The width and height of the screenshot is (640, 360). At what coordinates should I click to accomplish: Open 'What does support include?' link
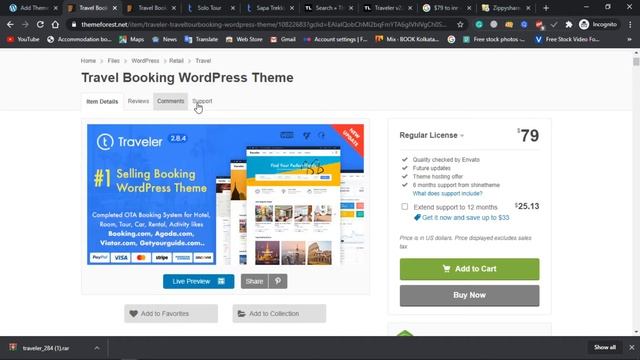pyautogui.click(x=447, y=193)
